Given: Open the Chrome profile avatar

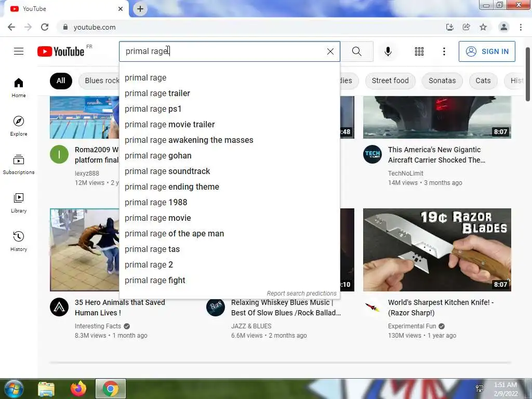Looking at the screenshot, I should 504,27.
